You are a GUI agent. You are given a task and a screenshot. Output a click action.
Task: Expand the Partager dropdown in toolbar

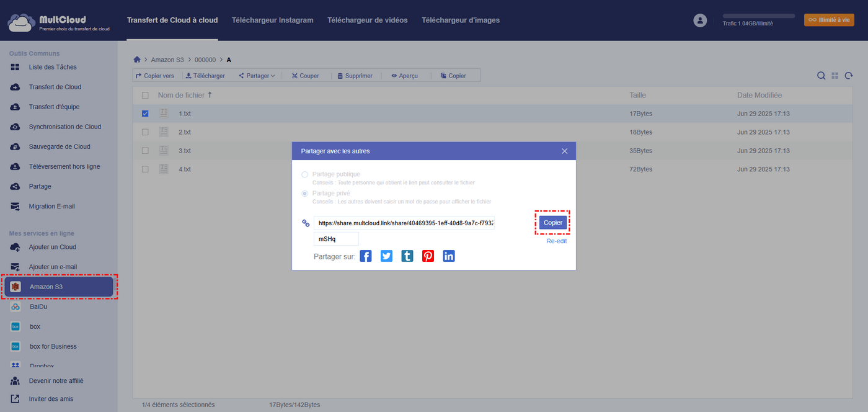tap(257, 76)
